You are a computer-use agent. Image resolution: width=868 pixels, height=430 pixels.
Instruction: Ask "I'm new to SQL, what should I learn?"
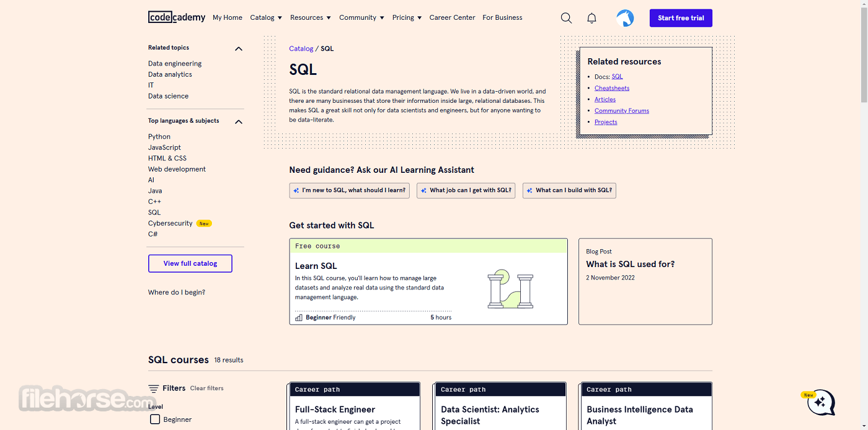(350, 190)
